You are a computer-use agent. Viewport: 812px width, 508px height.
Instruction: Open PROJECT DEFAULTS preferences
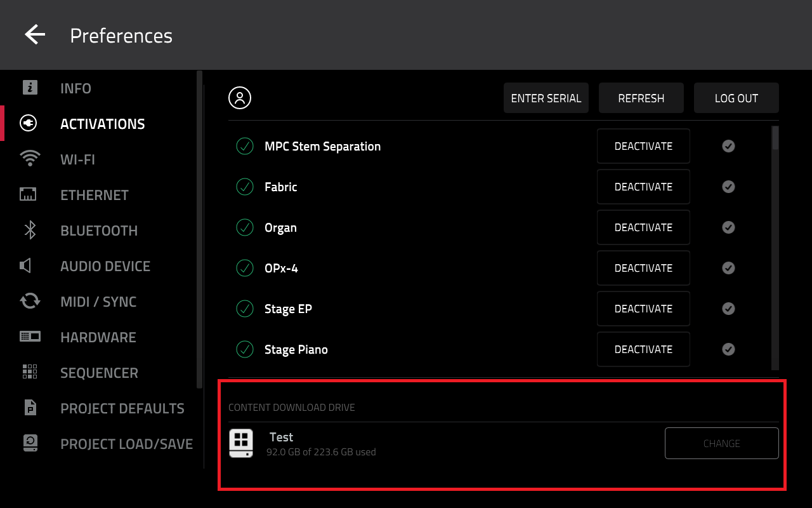(122, 408)
